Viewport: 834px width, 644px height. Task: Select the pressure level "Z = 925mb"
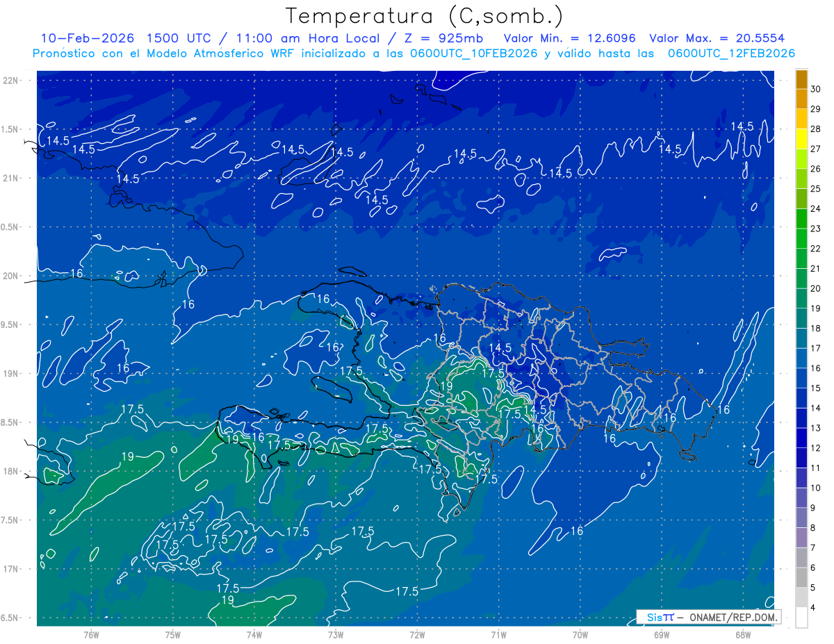click(x=443, y=38)
